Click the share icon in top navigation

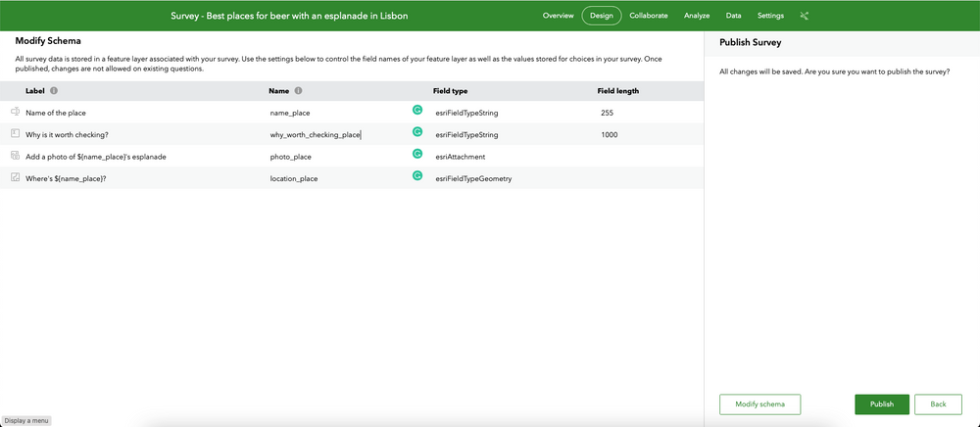pos(805,16)
